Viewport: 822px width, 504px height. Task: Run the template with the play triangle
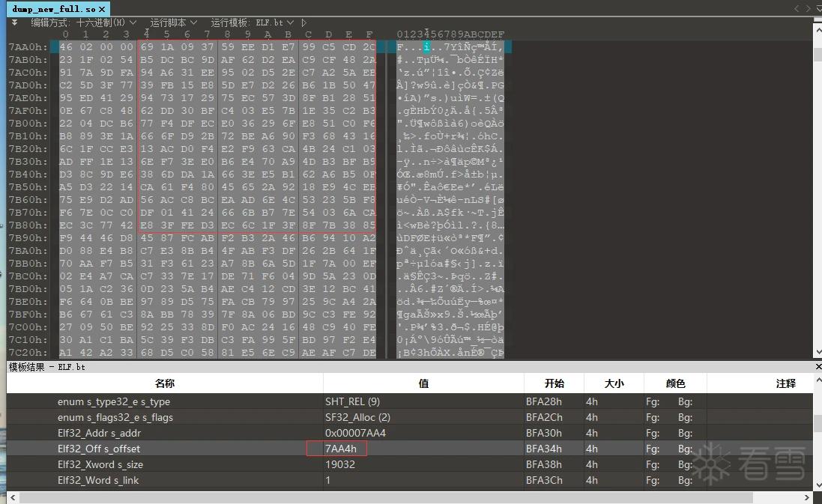pyautogui.click(x=304, y=22)
